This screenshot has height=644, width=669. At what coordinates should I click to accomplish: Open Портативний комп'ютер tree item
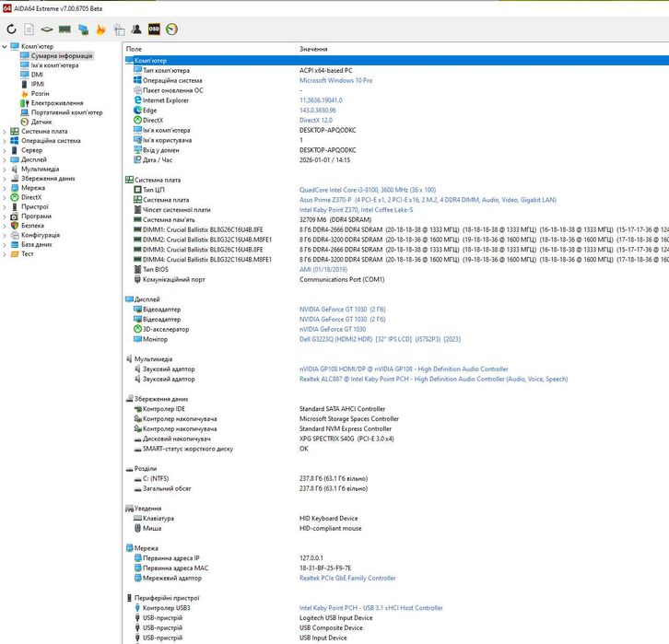(x=66, y=112)
